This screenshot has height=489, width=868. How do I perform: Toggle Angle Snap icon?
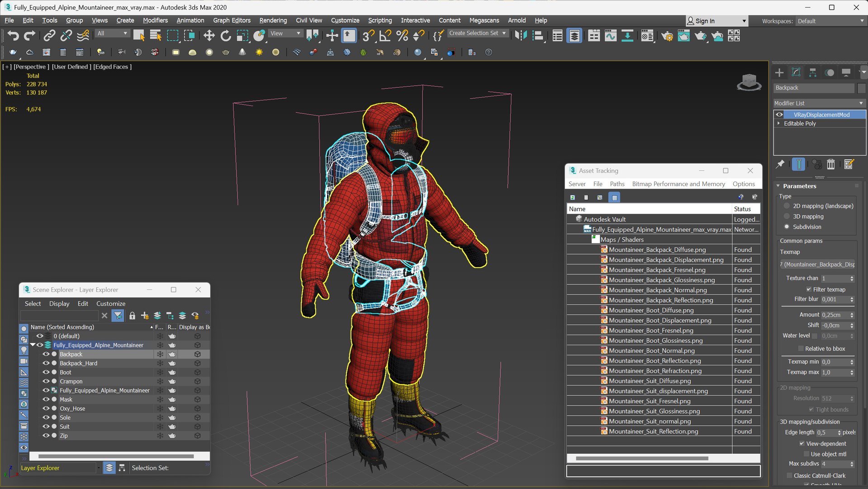pyautogui.click(x=385, y=36)
